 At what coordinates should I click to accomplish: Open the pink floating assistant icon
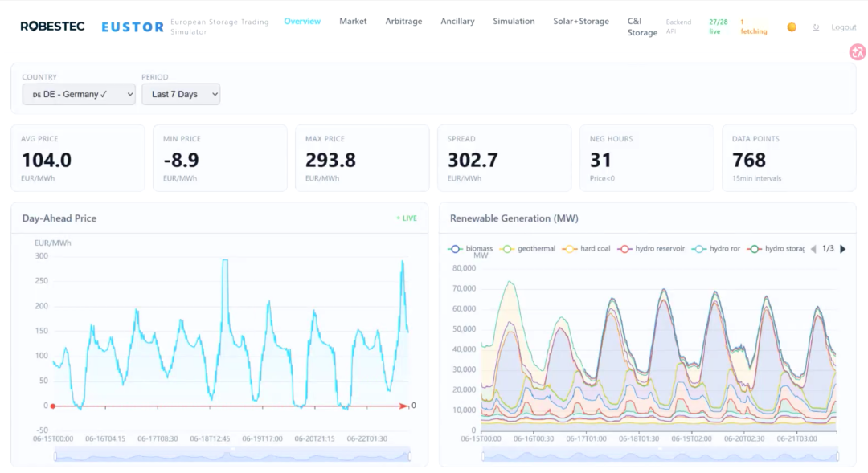point(858,52)
